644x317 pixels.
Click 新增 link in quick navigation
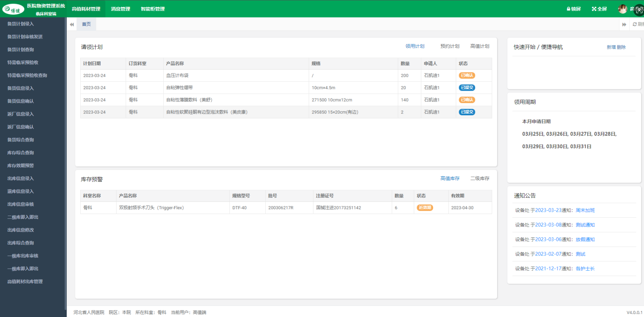click(x=611, y=47)
